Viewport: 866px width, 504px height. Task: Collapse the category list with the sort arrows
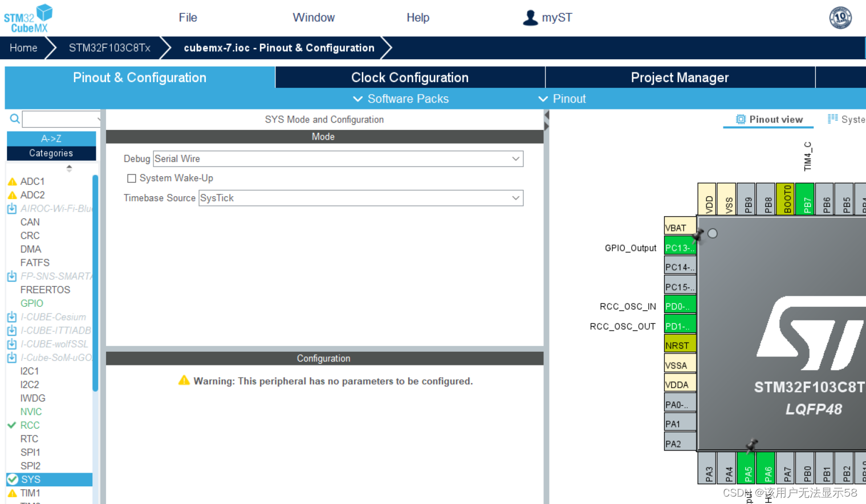(69, 168)
